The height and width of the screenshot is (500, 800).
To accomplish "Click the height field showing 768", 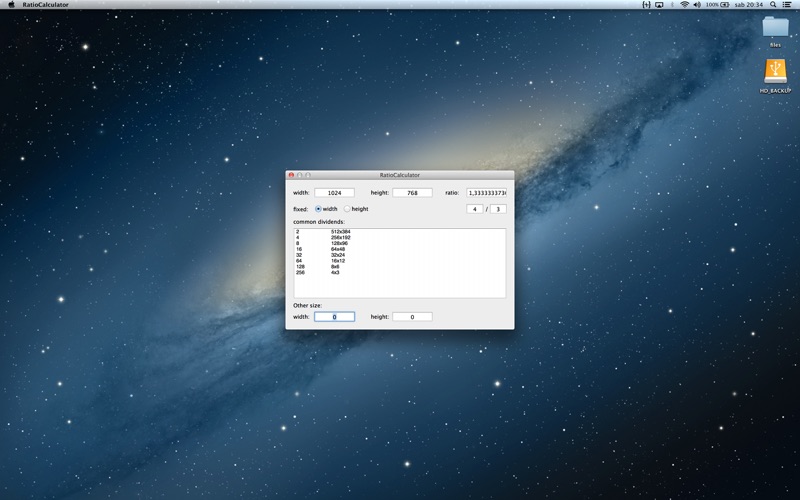I will (x=412, y=193).
